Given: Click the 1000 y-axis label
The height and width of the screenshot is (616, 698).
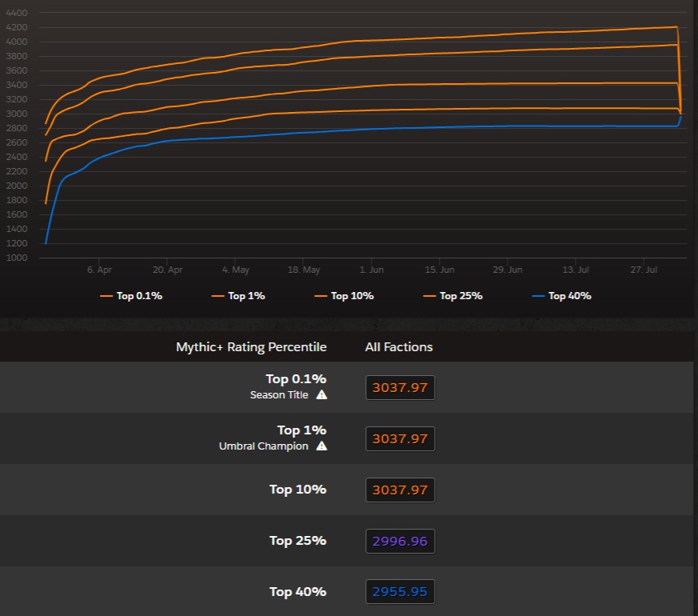Looking at the screenshot, I should click(x=17, y=258).
